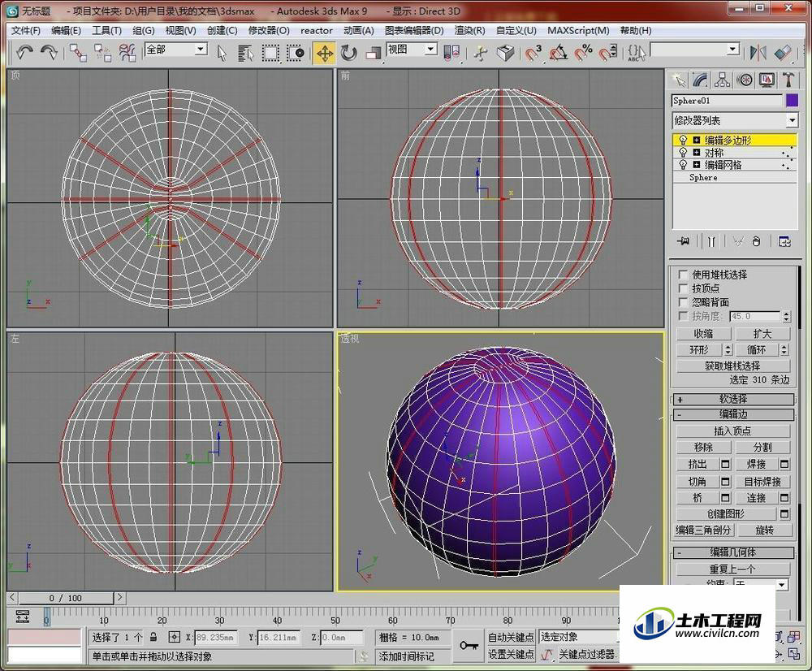The height and width of the screenshot is (671, 812).
Task: Toggle the selection lock padlock icon
Action: [x=153, y=637]
